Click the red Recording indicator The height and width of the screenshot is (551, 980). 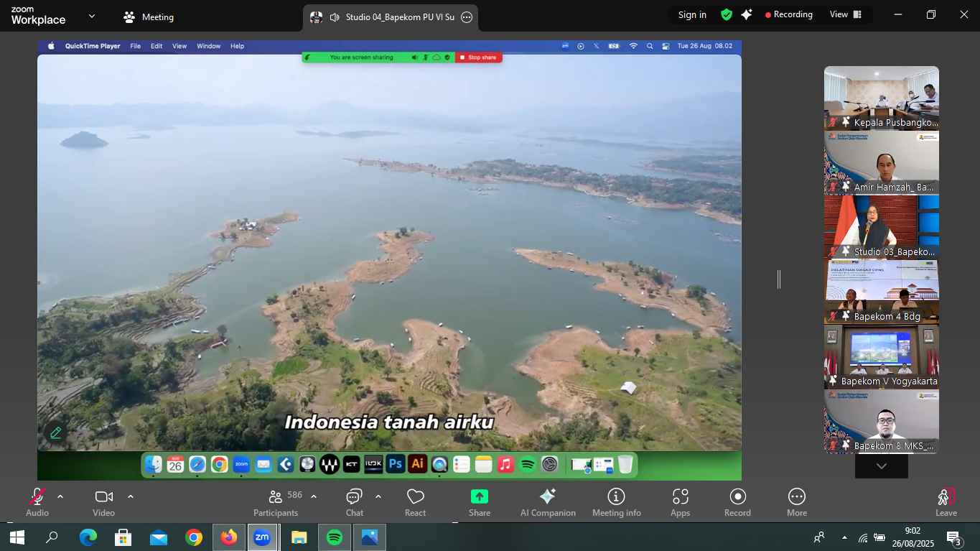coord(789,14)
